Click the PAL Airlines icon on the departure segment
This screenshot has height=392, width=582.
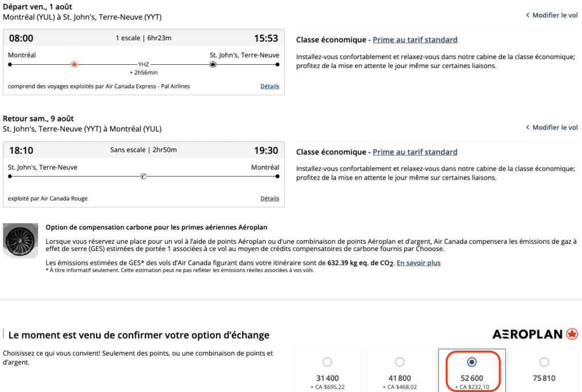[x=213, y=65]
